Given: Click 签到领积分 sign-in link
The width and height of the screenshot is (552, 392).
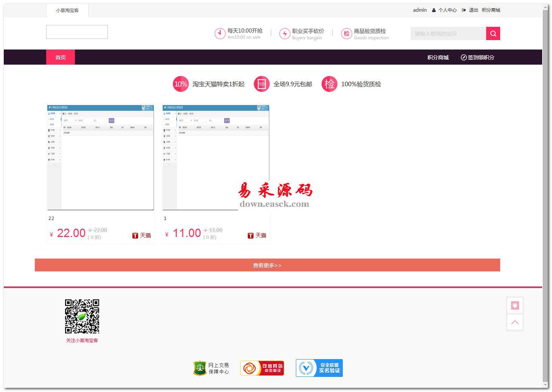Looking at the screenshot, I should click(x=477, y=57).
